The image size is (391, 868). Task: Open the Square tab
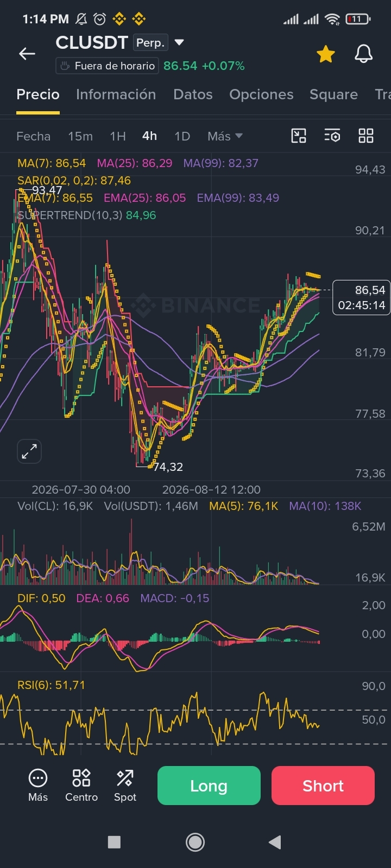pos(333,94)
